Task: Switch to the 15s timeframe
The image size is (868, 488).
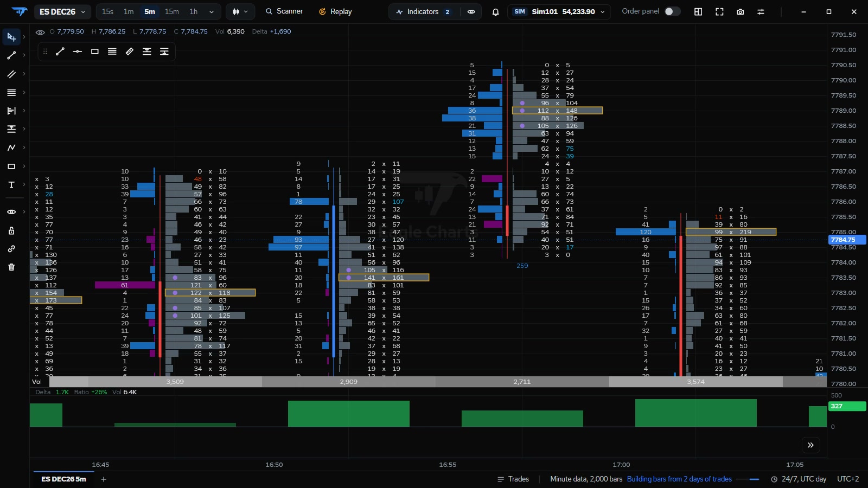Action: tap(108, 11)
